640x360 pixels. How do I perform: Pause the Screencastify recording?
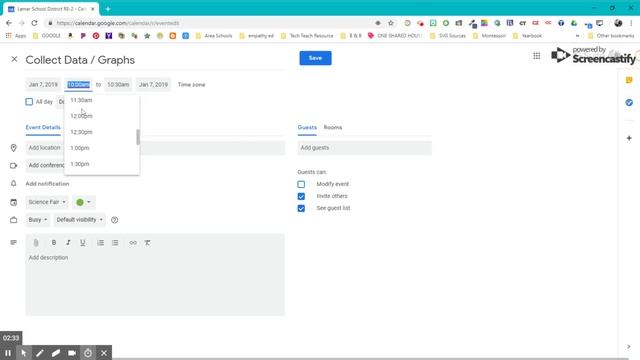point(8,353)
